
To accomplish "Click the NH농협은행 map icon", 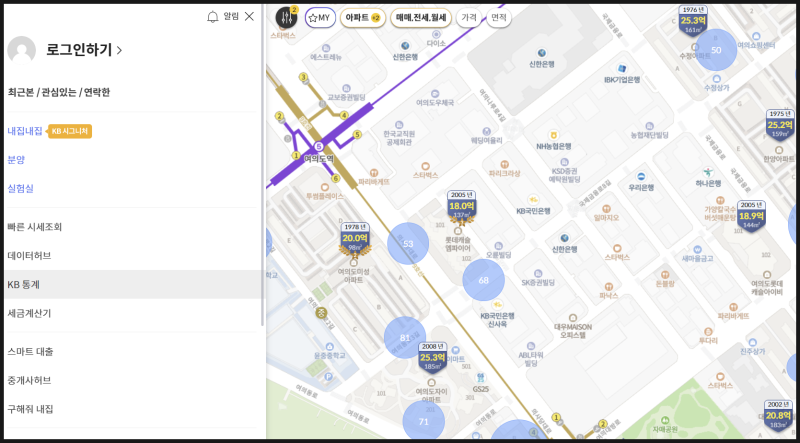I will (553, 135).
